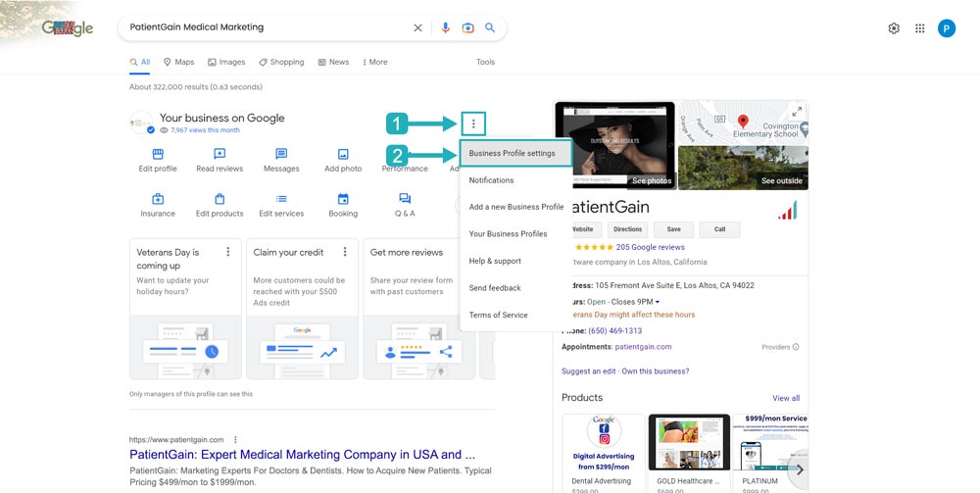Open Get more reviews card

pos(418,309)
